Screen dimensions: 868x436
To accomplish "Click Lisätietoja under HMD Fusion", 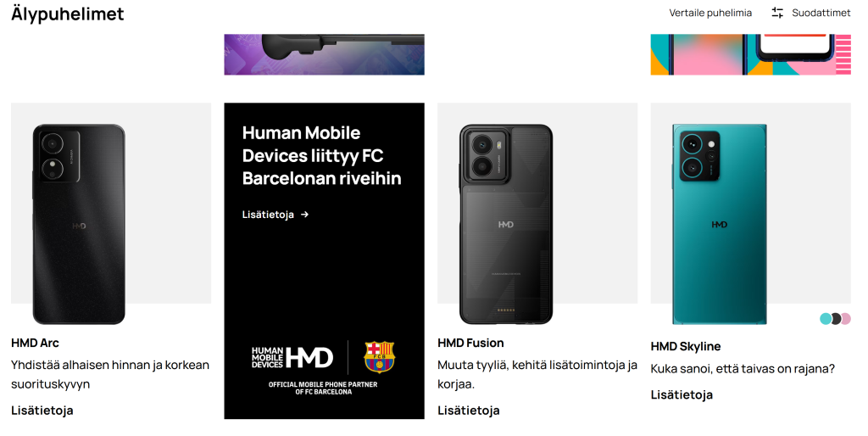I will click(468, 410).
